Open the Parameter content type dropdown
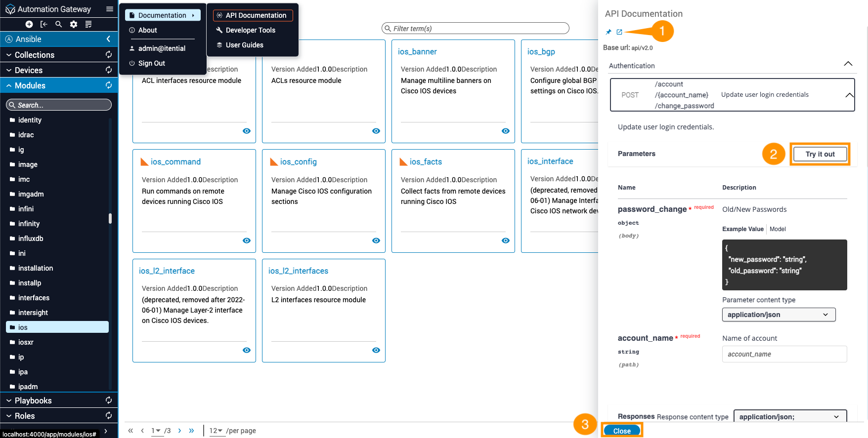The image size is (868, 438). (x=779, y=315)
